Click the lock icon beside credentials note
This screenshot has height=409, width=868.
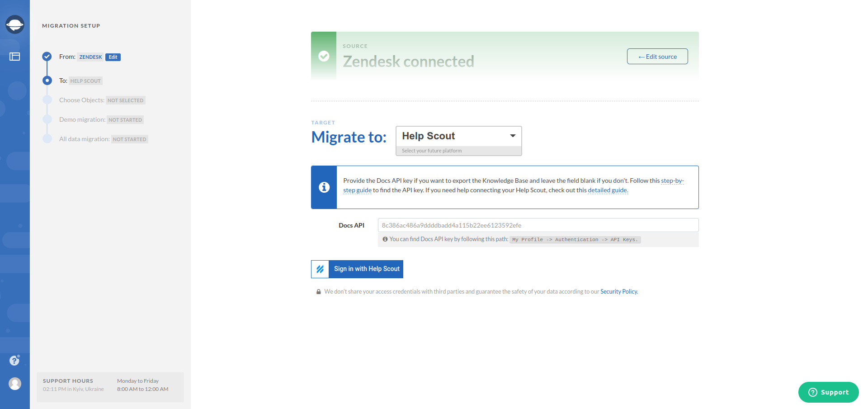coord(318,292)
